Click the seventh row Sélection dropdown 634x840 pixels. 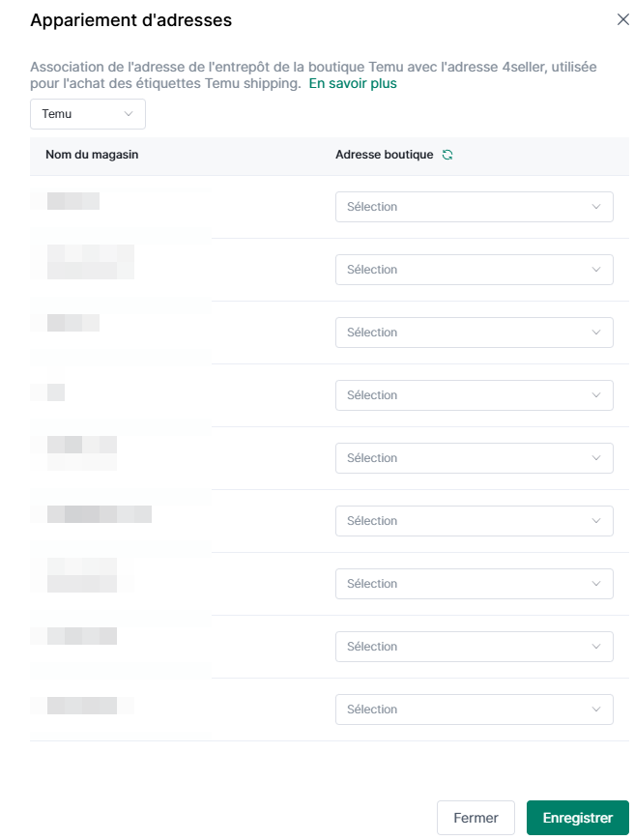(474, 584)
